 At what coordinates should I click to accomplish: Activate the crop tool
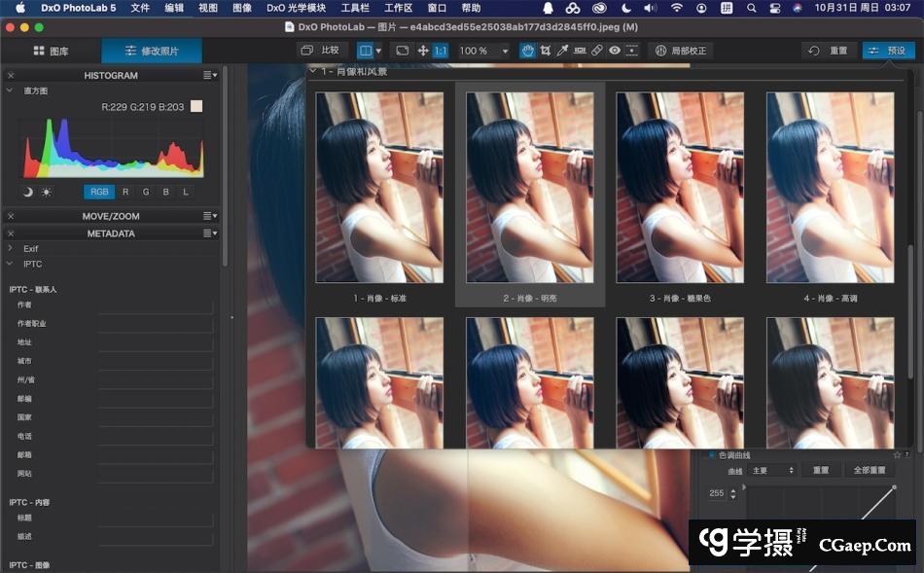[545, 51]
